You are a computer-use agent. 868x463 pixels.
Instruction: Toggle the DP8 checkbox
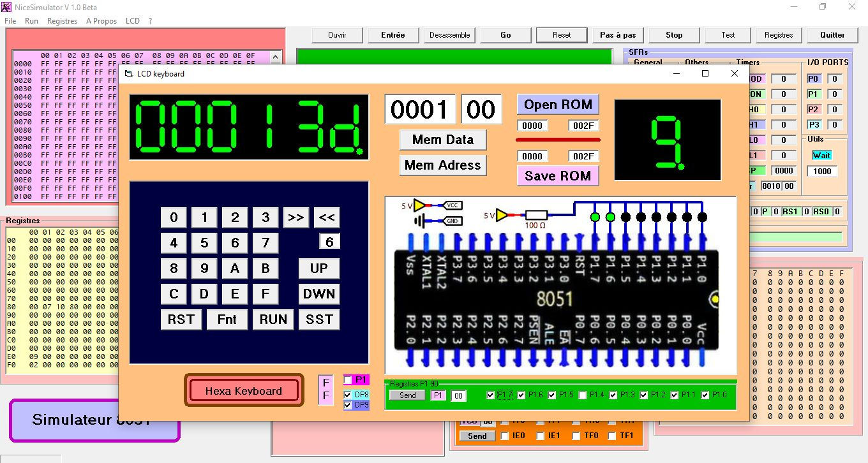coord(348,395)
